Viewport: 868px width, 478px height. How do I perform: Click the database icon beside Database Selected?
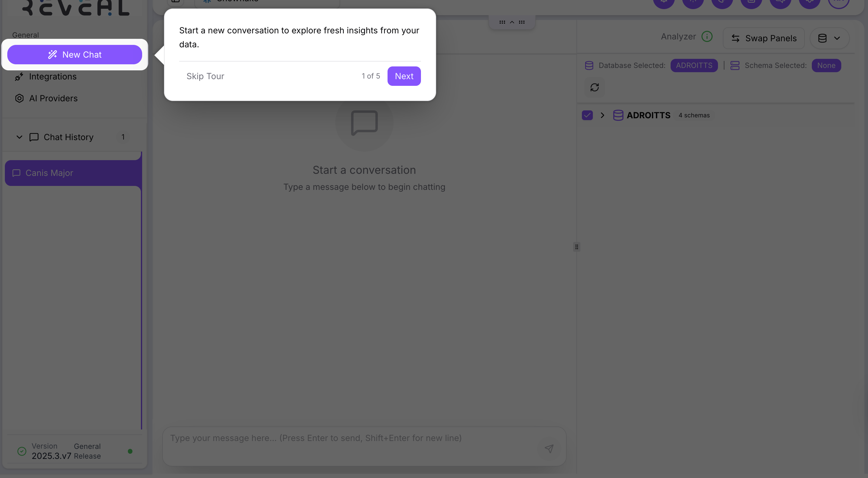coord(589,65)
